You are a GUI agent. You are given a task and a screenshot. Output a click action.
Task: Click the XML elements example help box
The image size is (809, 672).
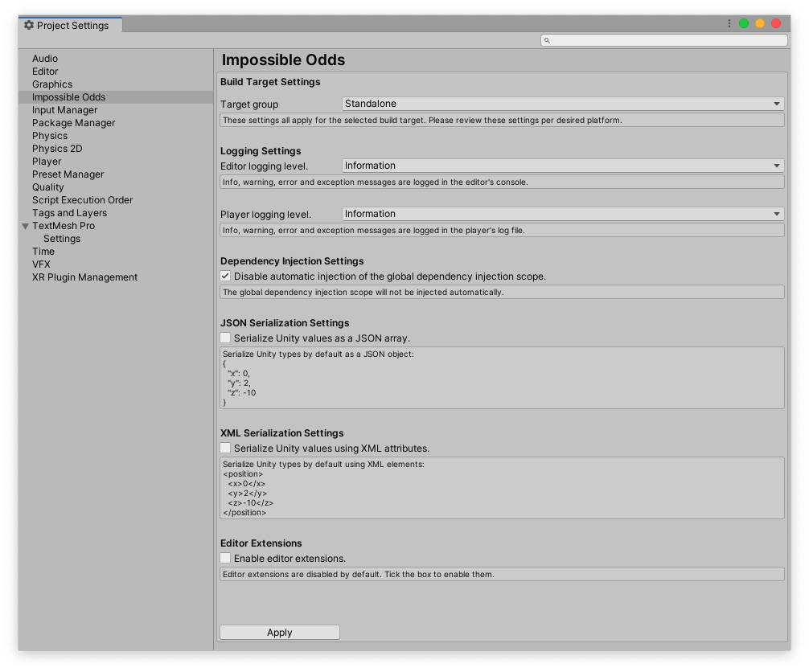pyautogui.click(x=502, y=488)
